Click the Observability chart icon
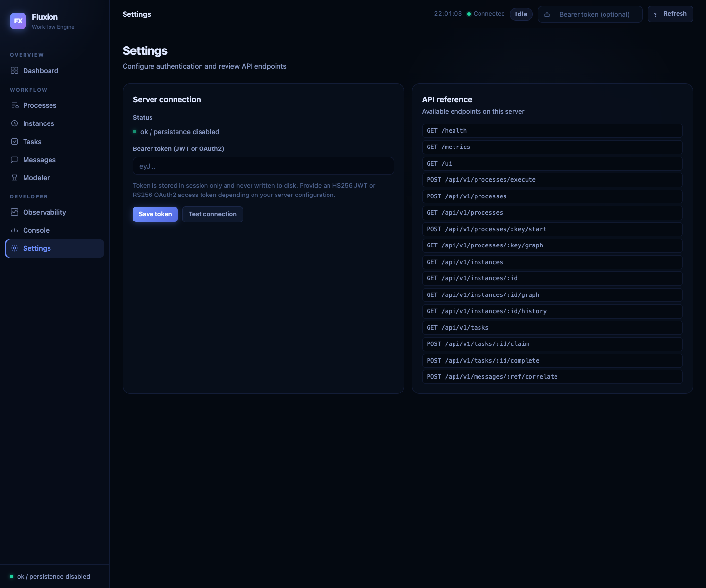Viewport: 706px width, 588px height. tap(14, 212)
